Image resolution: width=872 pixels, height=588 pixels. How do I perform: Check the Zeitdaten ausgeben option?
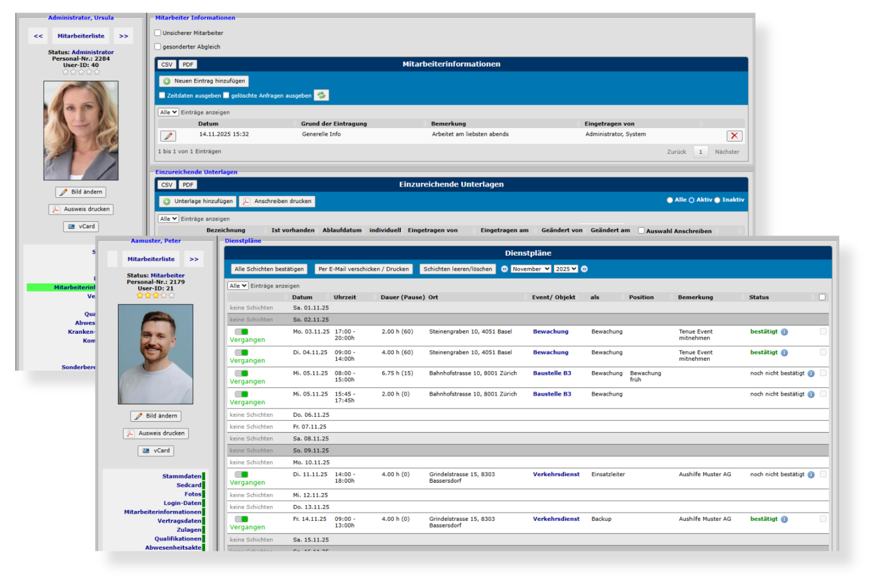162,95
